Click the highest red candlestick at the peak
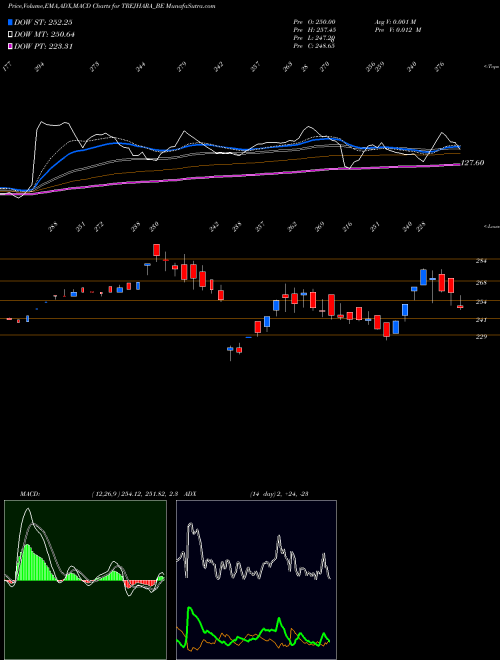This screenshot has width=500, height=660. tap(157, 250)
